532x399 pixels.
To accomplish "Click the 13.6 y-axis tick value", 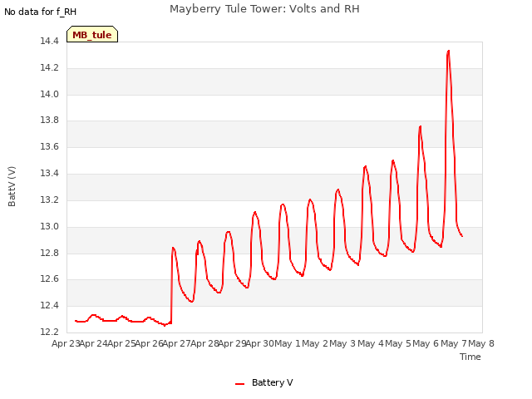I will pyautogui.click(x=49, y=147).
